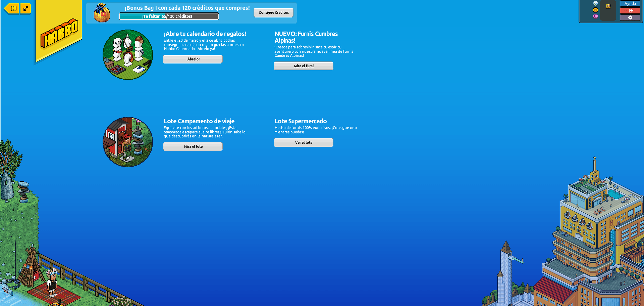The image size is (644, 306).
Task: Open the Ayuda help button
Action: pyautogui.click(x=630, y=4)
